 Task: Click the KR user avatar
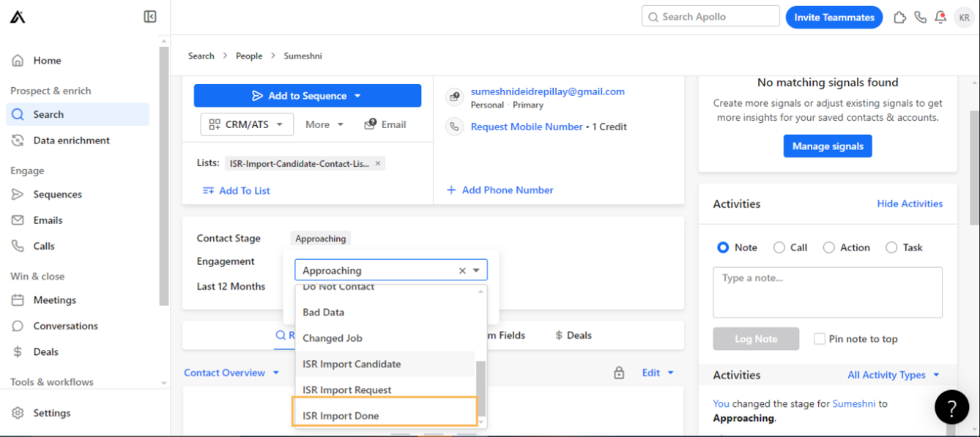pos(964,18)
